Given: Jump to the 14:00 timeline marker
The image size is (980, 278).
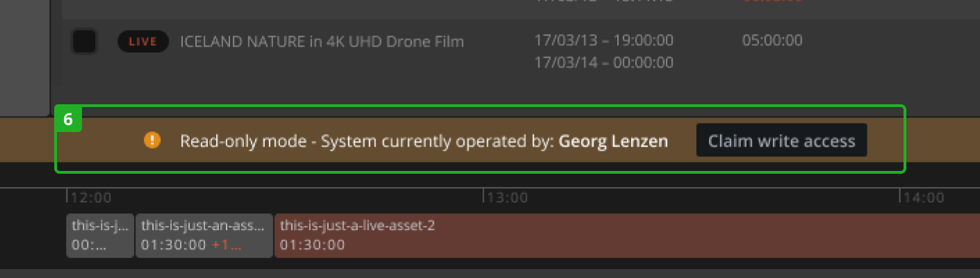Looking at the screenshot, I should click(x=924, y=198).
